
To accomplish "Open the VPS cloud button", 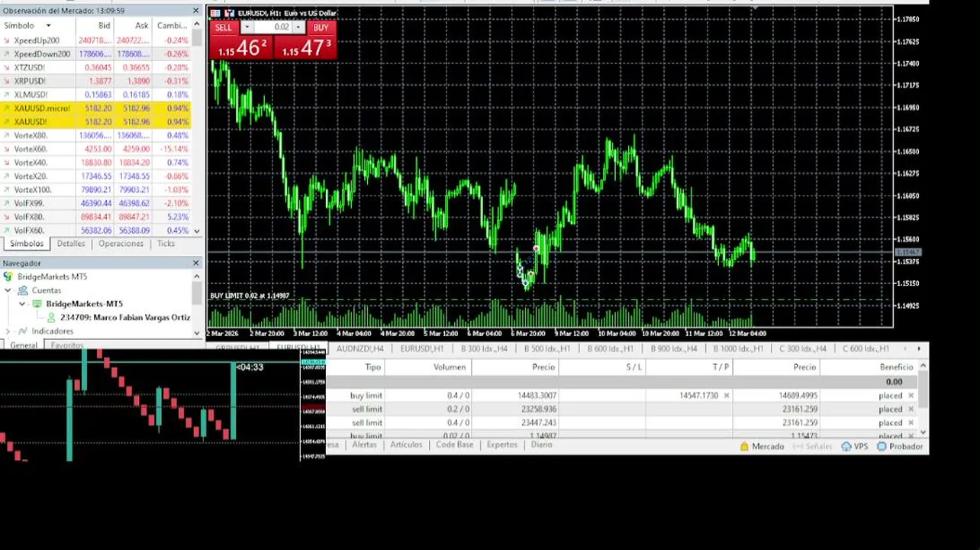I will [855, 446].
